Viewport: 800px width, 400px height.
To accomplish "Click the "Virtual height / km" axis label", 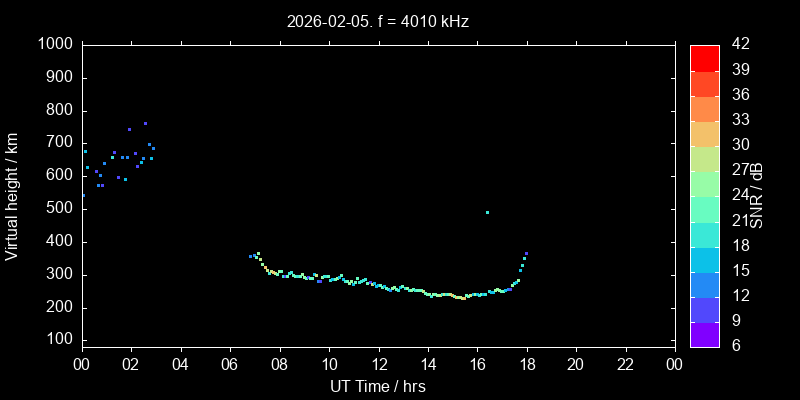I will coord(12,195).
